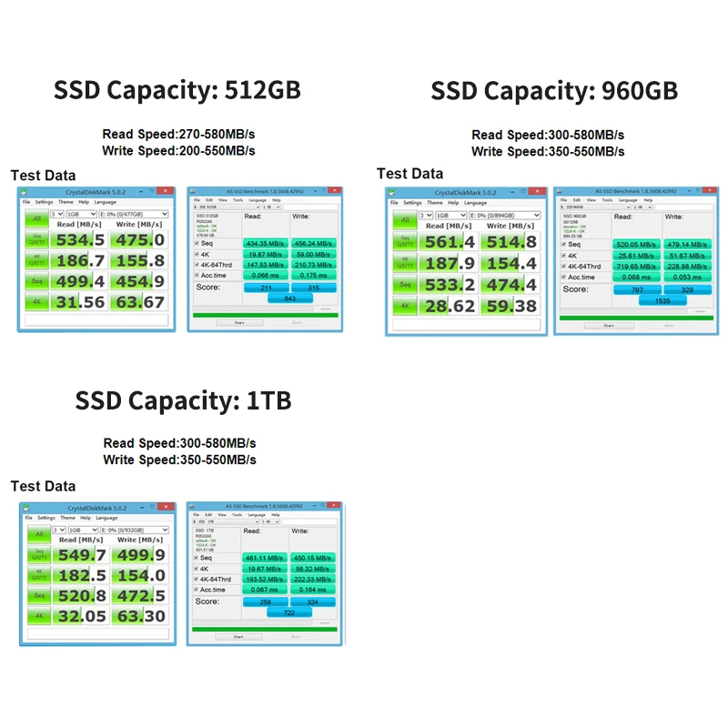This screenshot has height=728, width=728.
Task: Toggle Acc.time checkbox in 512GB AS SSD
Action: click(x=197, y=276)
